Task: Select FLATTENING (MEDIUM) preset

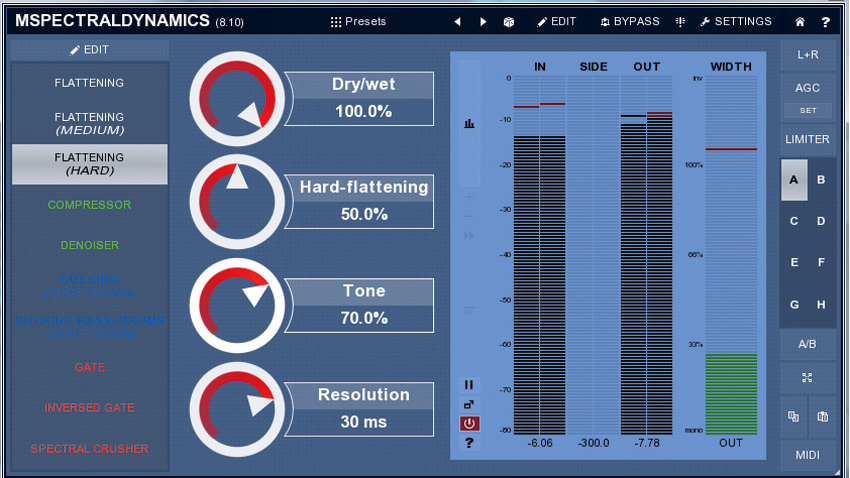Action: coord(89,124)
